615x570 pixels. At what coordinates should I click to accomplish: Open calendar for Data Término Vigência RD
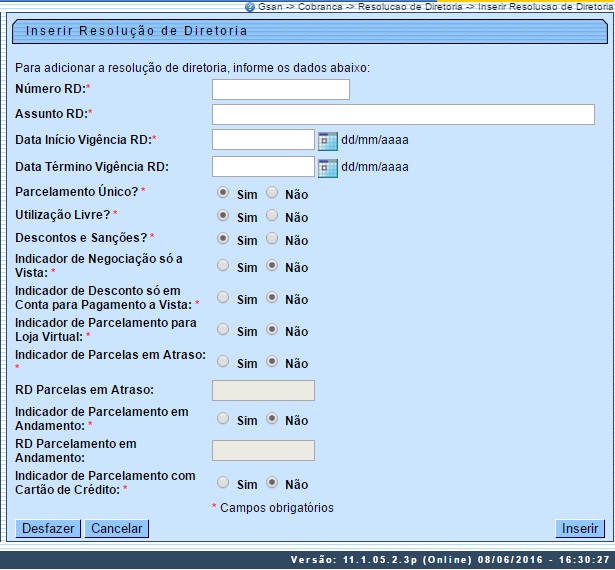pyautogui.click(x=328, y=167)
